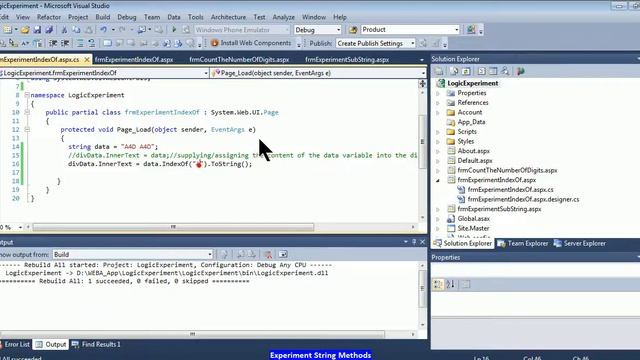Click the Paste toolbar icon

(88, 30)
